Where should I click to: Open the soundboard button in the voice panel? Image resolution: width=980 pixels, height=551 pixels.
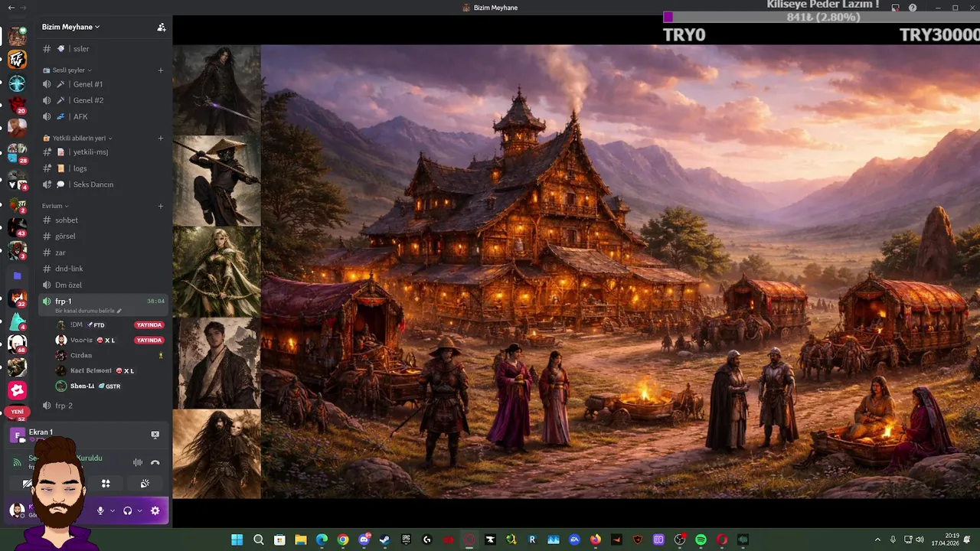(x=145, y=484)
